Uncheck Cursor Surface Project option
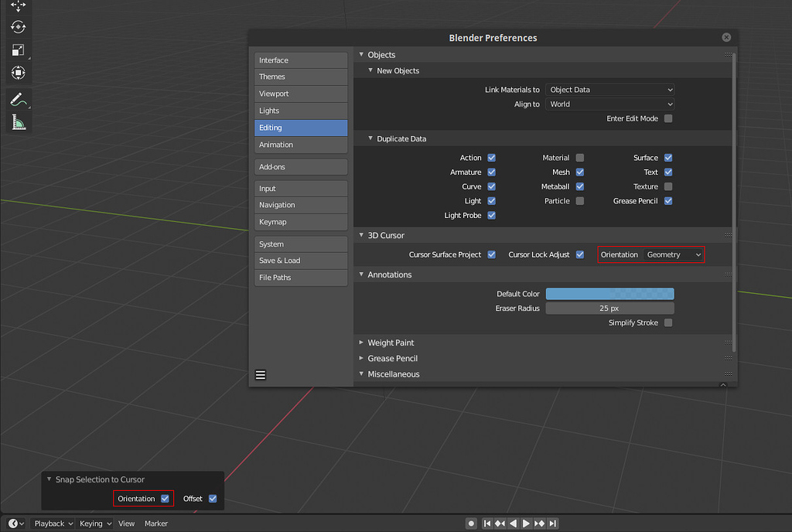This screenshot has height=532, width=792. coord(491,254)
